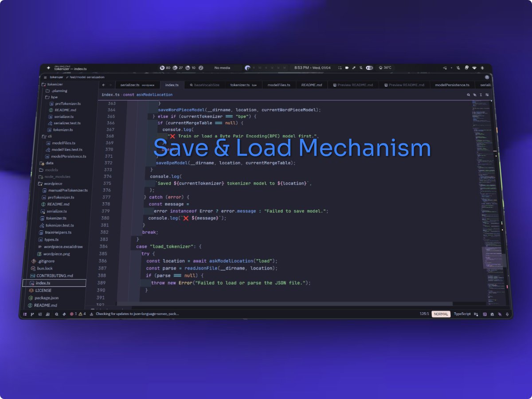
Task: Collapse the tokenizer root folder
Action: tap(52, 84)
